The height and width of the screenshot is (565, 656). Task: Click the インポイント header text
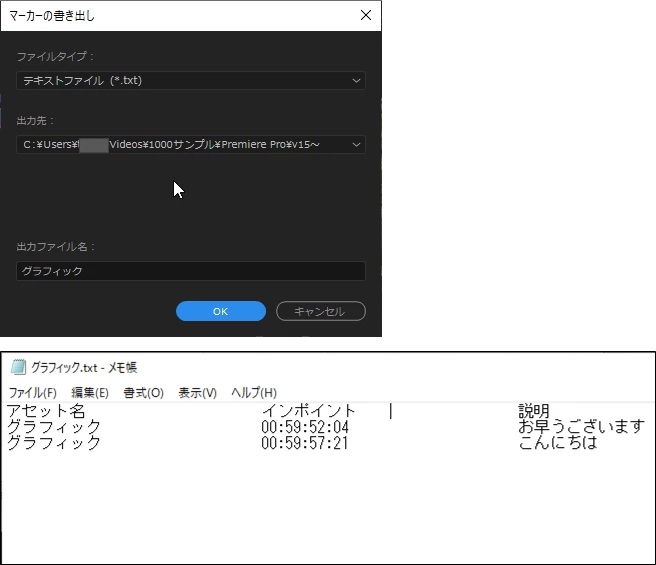pos(308,411)
